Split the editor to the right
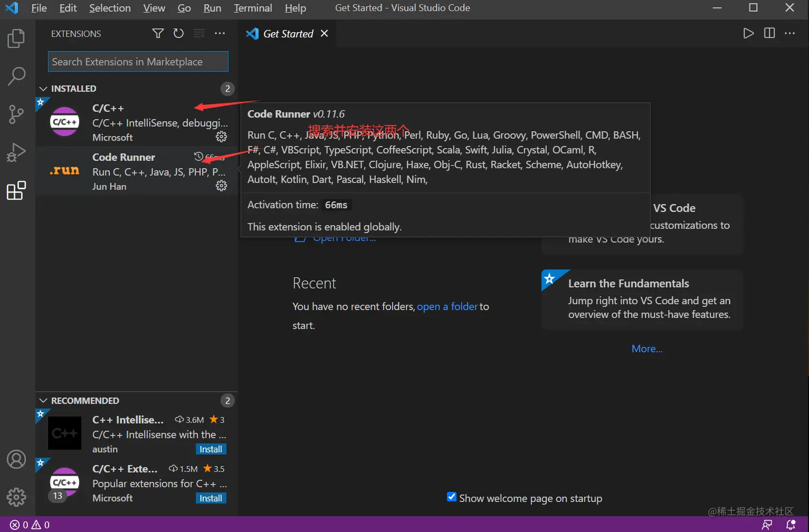The image size is (809, 532). (x=769, y=33)
